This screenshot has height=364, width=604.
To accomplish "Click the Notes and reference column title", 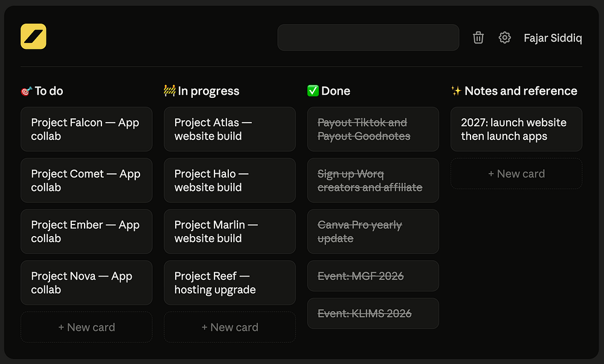I will point(521,91).
